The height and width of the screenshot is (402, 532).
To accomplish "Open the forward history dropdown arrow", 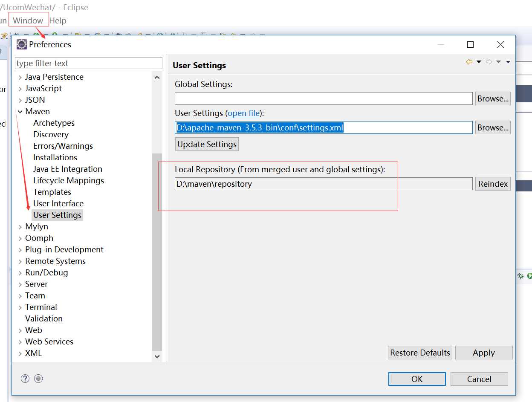I will [x=498, y=62].
